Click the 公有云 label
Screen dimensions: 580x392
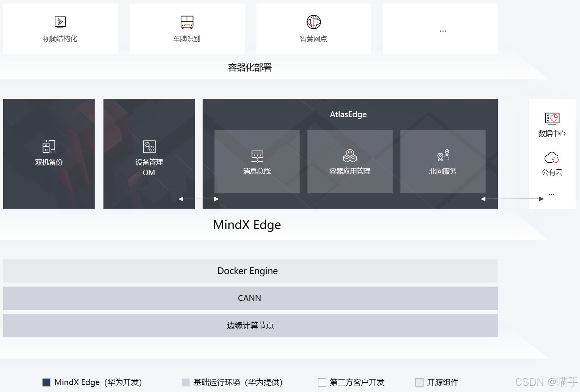tap(552, 172)
